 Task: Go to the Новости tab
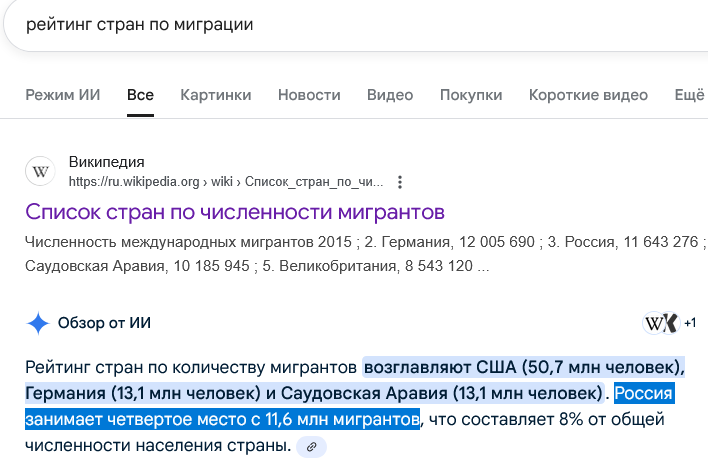click(x=309, y=95)
